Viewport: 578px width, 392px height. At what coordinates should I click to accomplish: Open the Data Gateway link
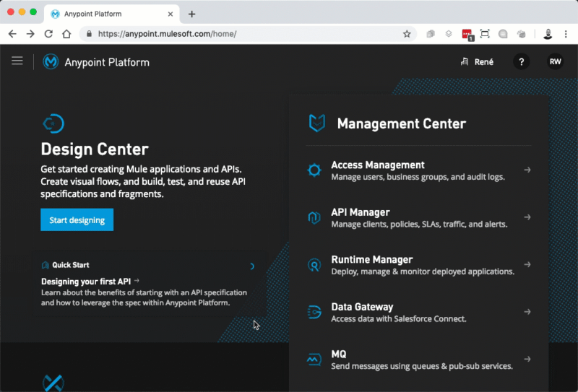[x=363, y=307]
